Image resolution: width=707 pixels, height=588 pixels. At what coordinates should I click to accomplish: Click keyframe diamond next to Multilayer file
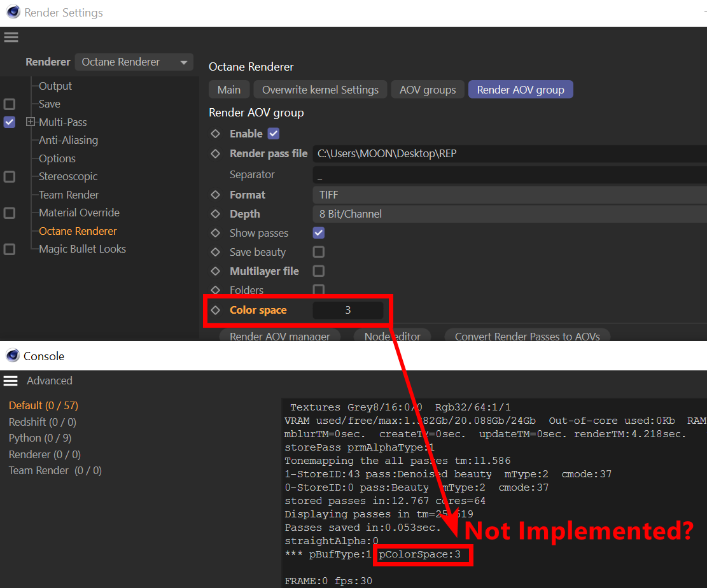[x=216, y=271]
